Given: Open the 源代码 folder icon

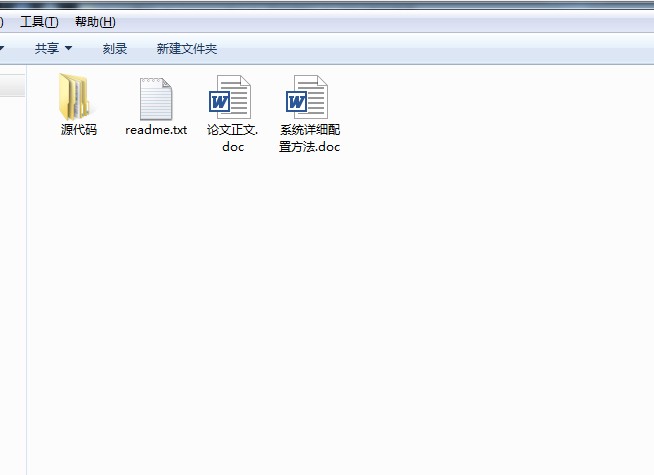Looking at the screenshot, I should [74, 97].
